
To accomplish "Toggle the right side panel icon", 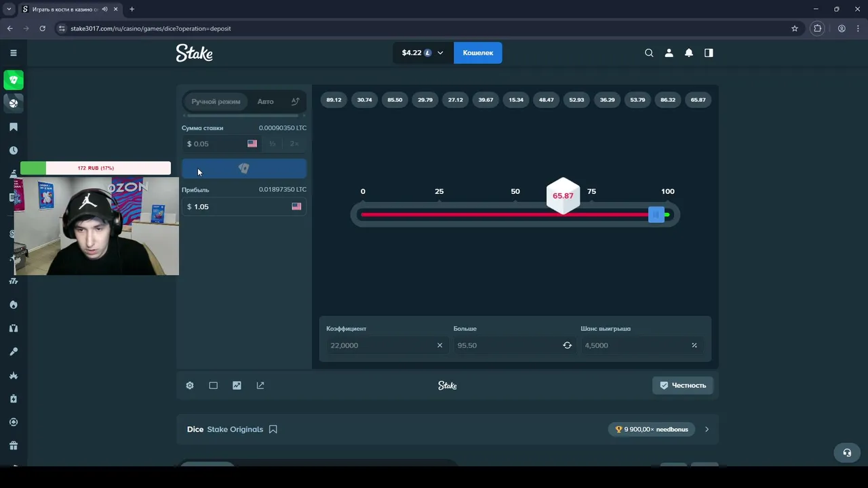I will [709, 53].
